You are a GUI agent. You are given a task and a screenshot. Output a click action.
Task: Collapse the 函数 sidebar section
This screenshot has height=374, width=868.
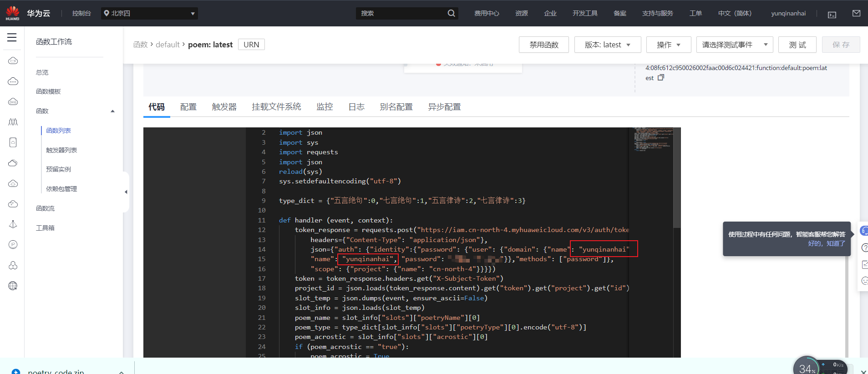pos(112,111)
